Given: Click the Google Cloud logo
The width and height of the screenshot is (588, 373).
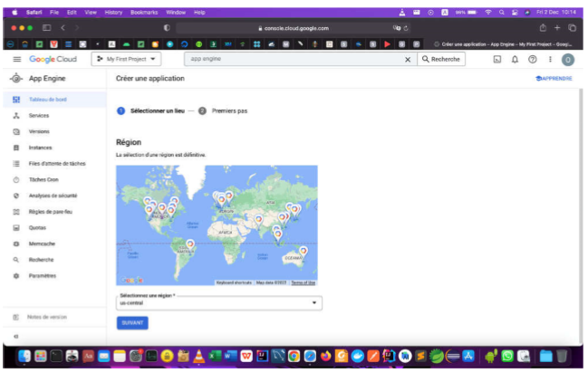Looking at the screenshot, I should pos(53,59).
